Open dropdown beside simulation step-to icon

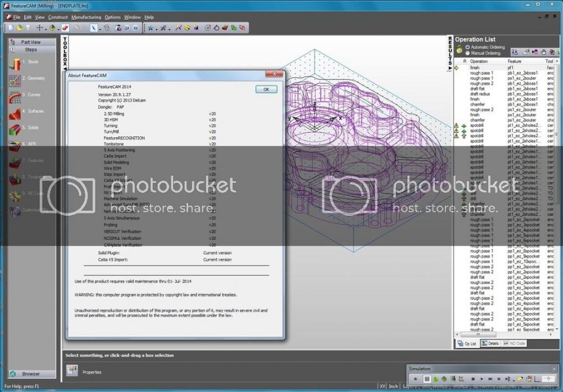point(513,380)
